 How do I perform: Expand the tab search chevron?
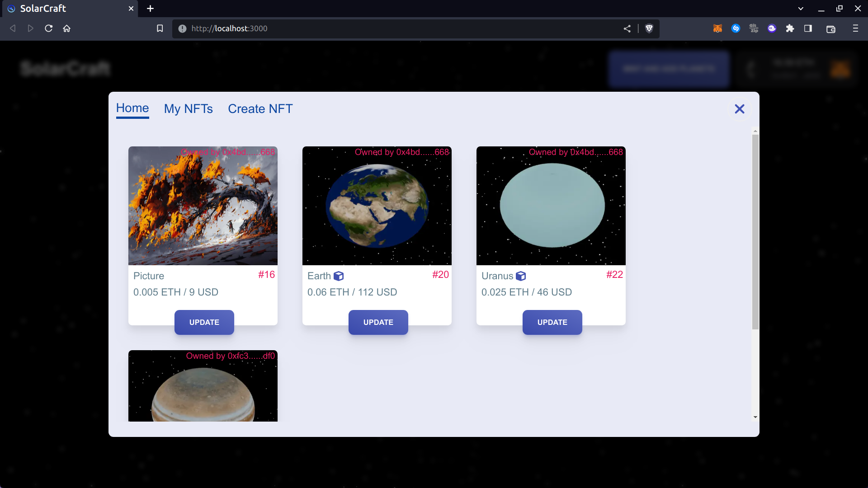click(x=801, y=9)
